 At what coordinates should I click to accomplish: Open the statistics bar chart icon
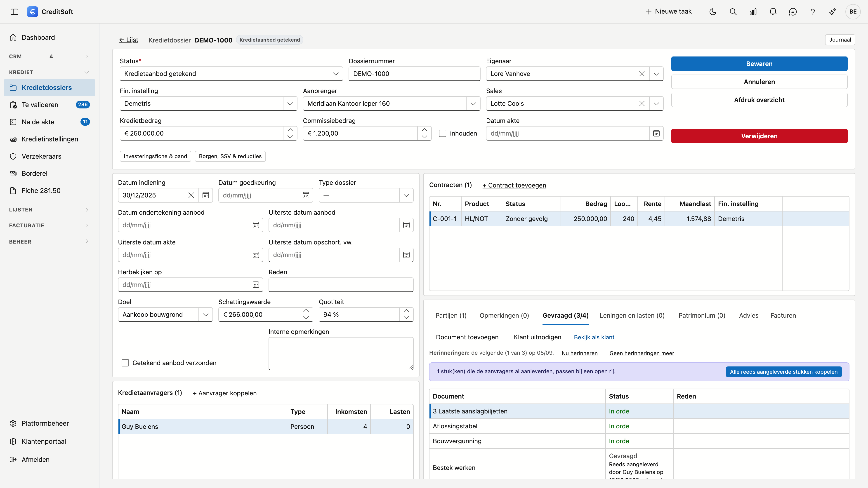(x=753, y=12)
